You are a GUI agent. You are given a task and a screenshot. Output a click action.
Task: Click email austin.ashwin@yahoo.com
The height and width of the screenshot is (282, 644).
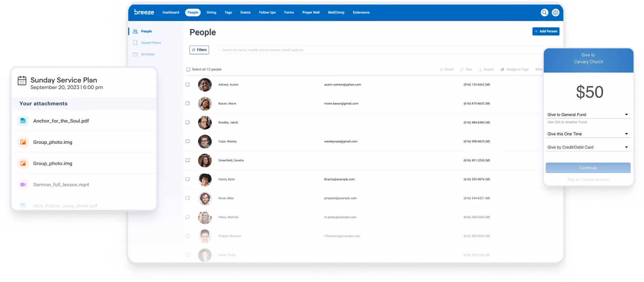(342, 85)
